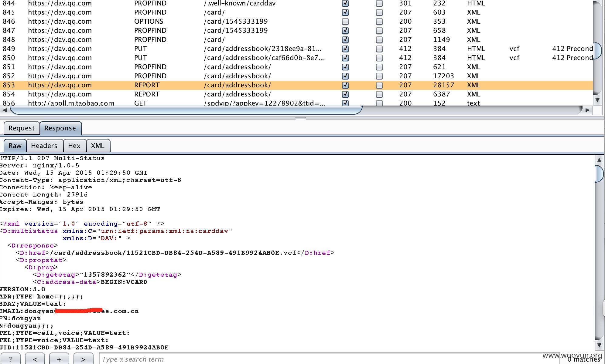Select row 854 REPORT with length 6387
The image size is (605, 364).
(x=296, y=94)
